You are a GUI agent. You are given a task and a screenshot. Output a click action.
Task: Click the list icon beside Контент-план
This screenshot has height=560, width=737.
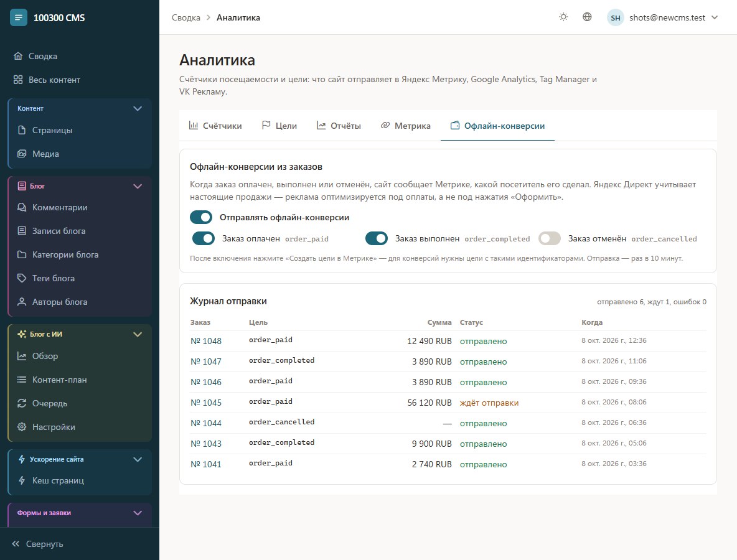coord(22,380)
